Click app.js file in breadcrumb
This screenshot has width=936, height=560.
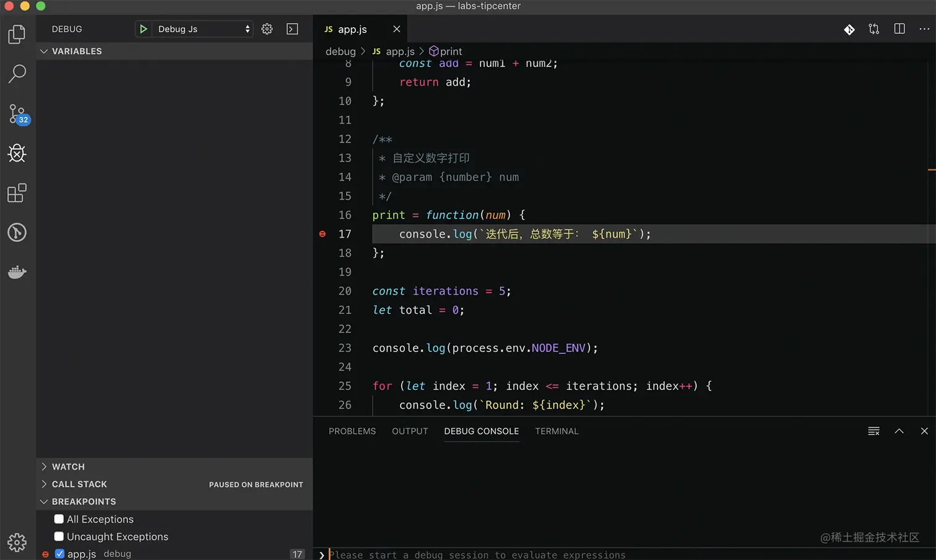tap(394, 51)
